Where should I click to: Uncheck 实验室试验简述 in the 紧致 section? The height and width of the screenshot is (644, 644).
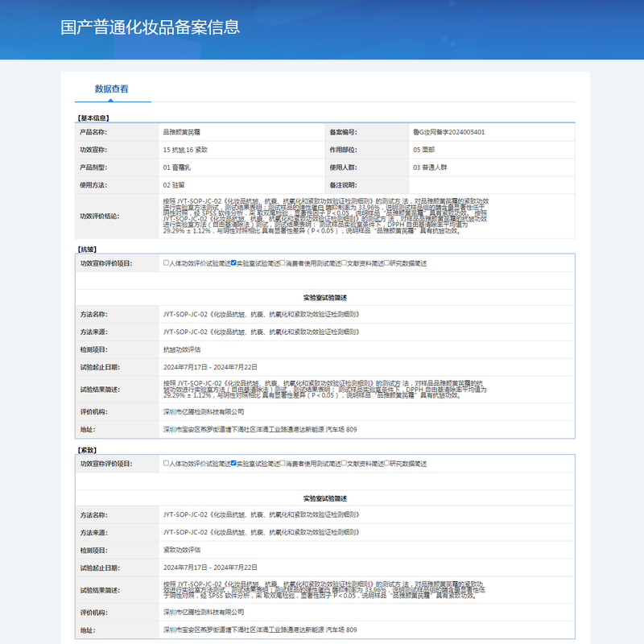pyautogui.click(x=233, y=464)
